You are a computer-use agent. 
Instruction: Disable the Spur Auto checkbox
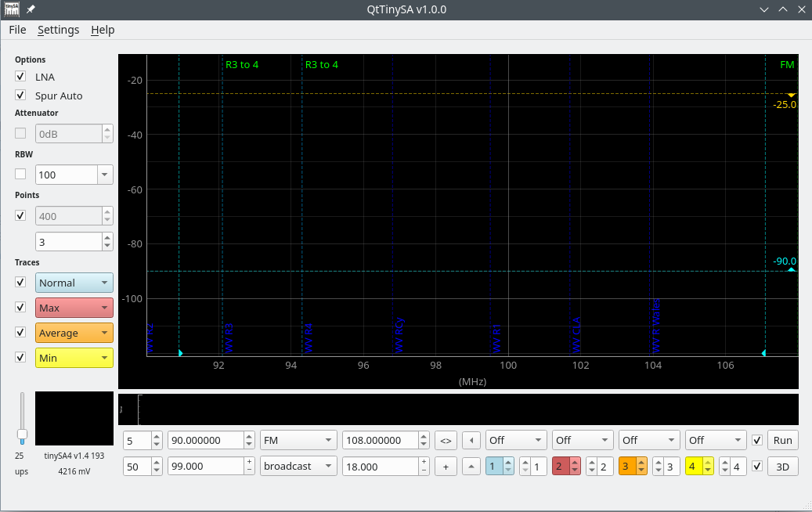tap(20, 96)
